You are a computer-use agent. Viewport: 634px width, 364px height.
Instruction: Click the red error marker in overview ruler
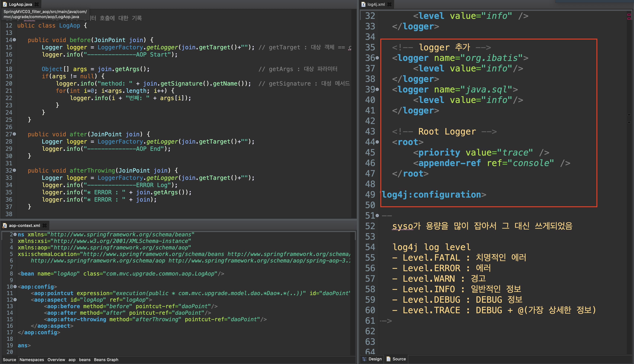pyautogui.click(x=629, y=15)
